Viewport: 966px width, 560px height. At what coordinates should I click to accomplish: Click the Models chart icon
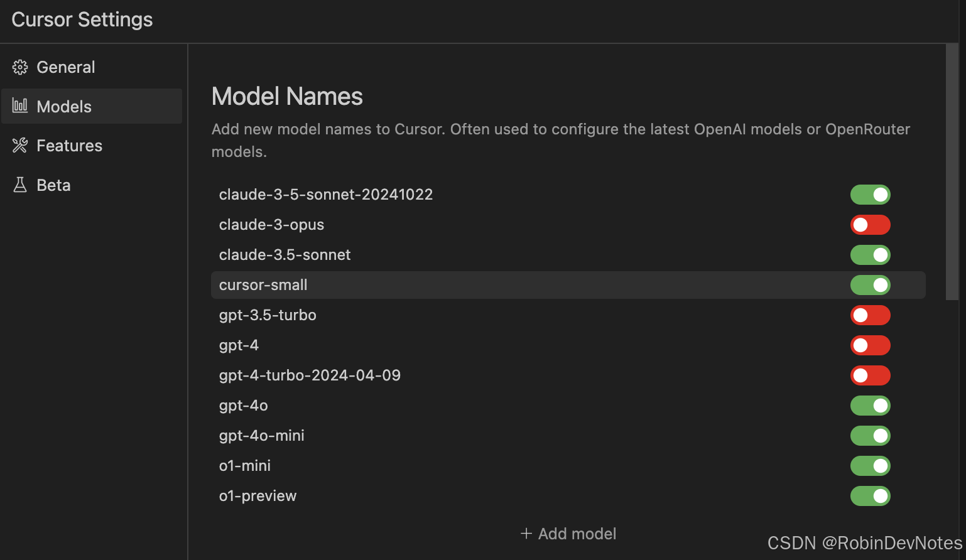coord(20,106)
